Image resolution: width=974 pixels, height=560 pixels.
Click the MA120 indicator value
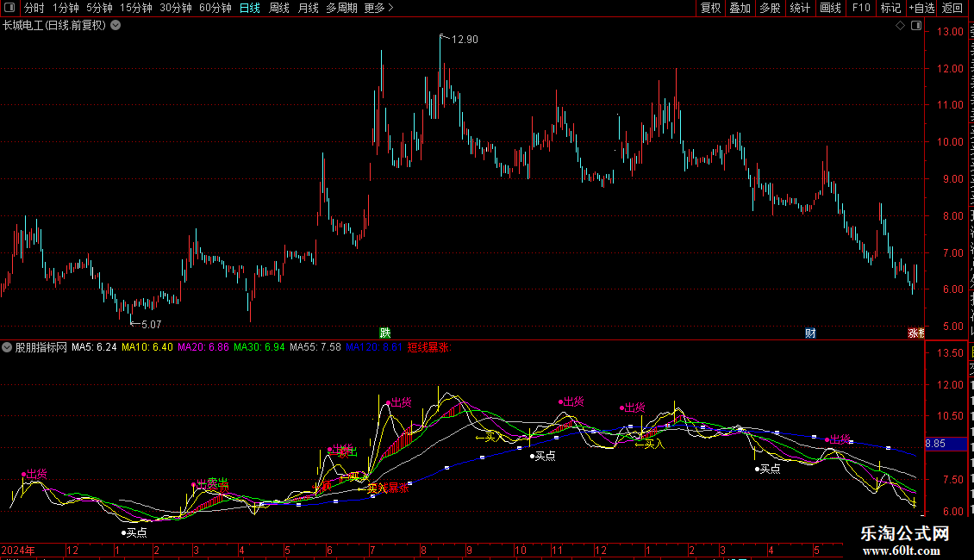(374, 348)
